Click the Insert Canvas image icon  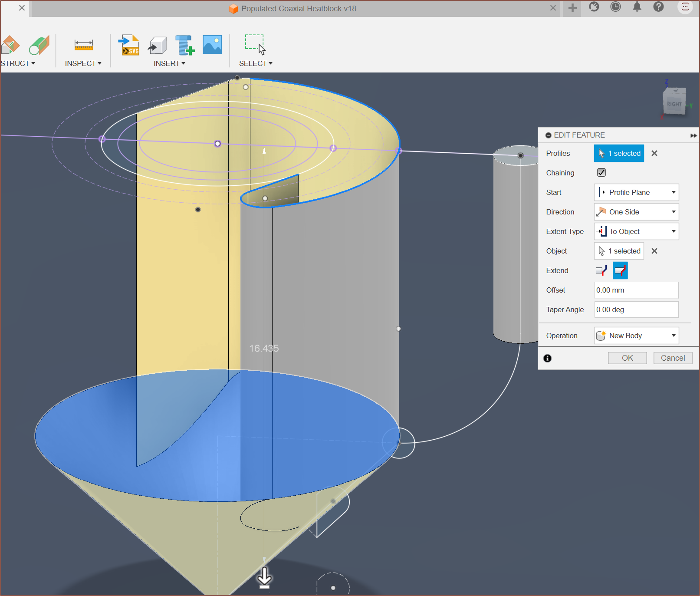click(x=212, y=45)
